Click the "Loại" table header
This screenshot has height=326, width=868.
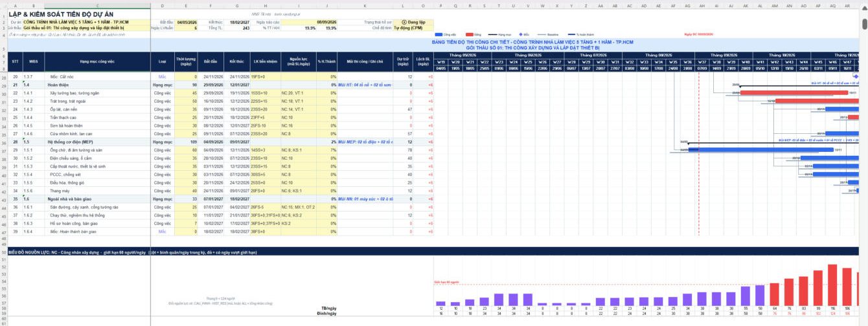(x=163, y=62)
